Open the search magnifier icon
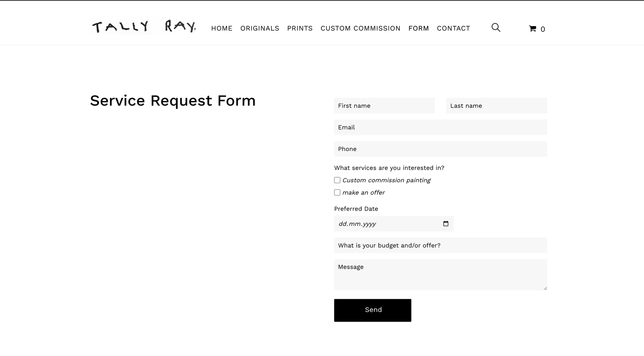The image size is (644, 356). click(496, 28)
